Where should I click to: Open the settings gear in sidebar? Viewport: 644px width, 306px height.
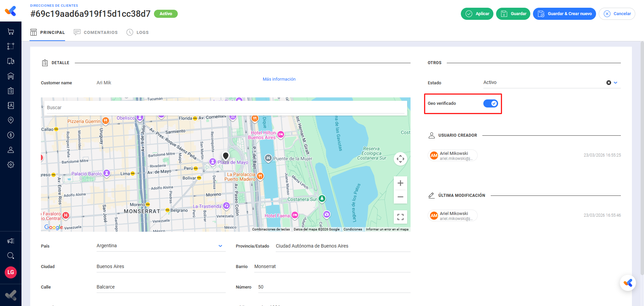point(11,165)
